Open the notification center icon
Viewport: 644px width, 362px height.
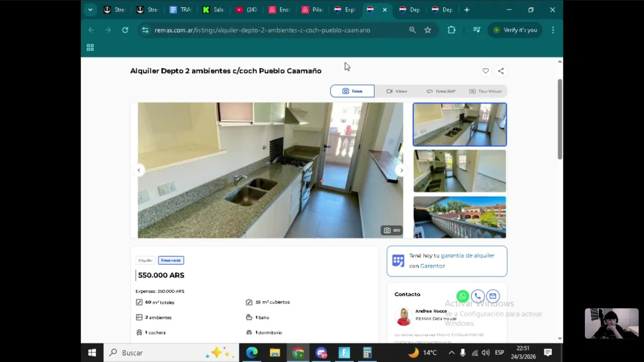(x=548, y=352)
